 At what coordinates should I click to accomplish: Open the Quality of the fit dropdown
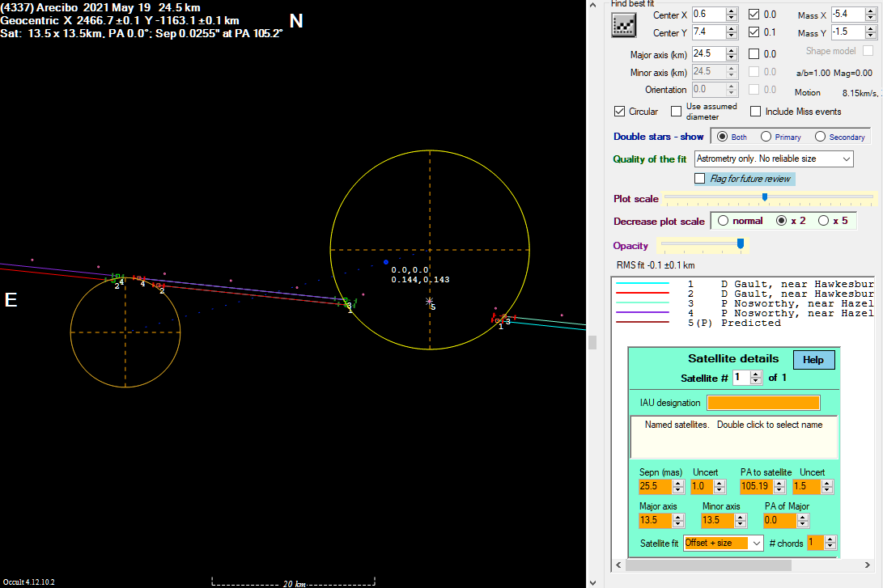coord(846,159)
